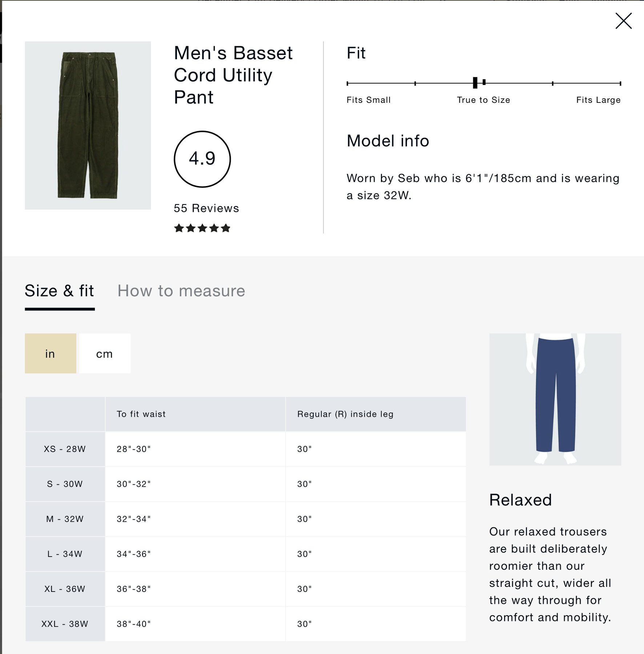
Task: Open the 55 Reviews link
Action: 206,208
